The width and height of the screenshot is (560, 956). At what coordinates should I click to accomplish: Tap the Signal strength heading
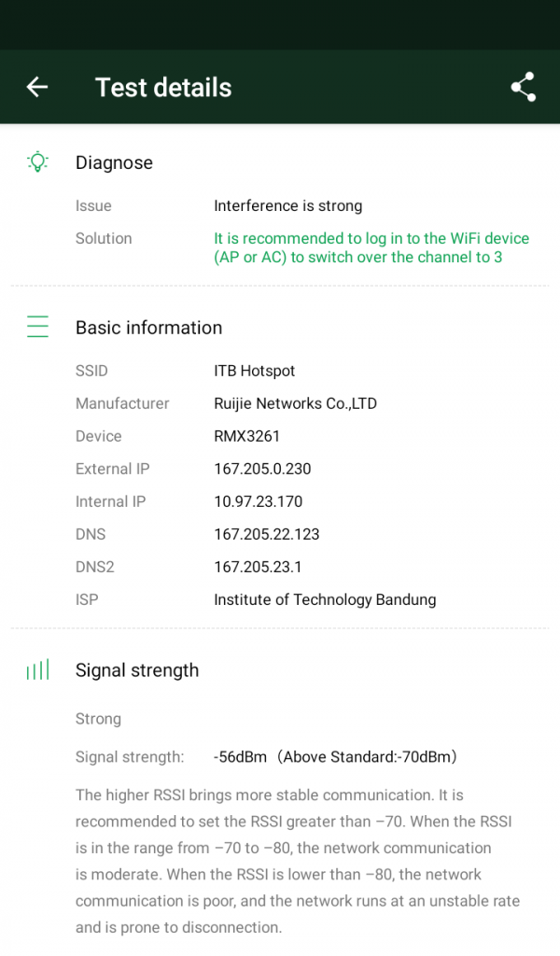(137, 670)
